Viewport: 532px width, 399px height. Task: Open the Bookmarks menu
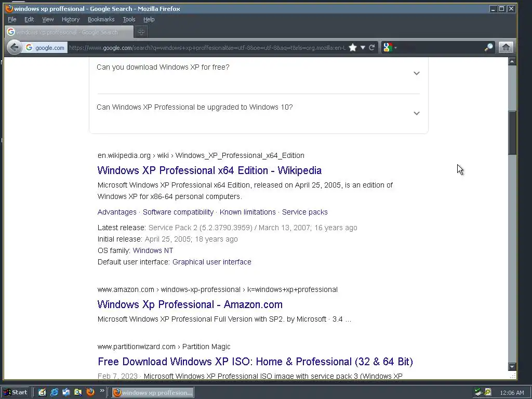(101, 19)
